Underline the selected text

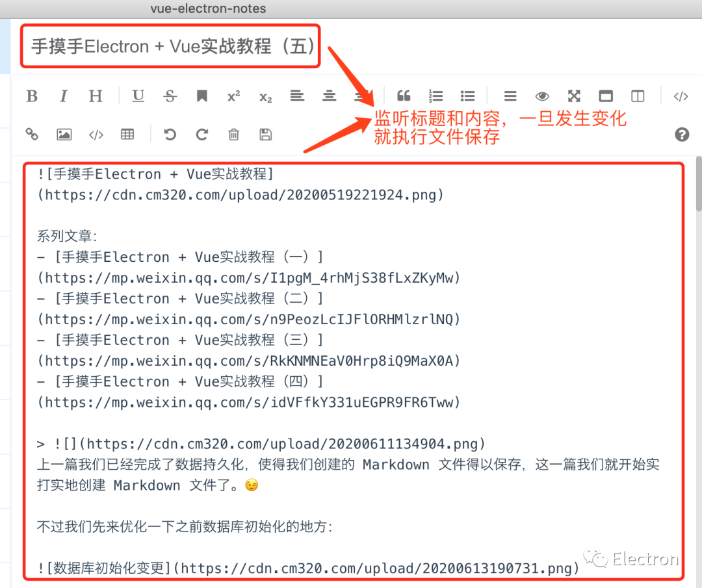[x=138, y=96]
